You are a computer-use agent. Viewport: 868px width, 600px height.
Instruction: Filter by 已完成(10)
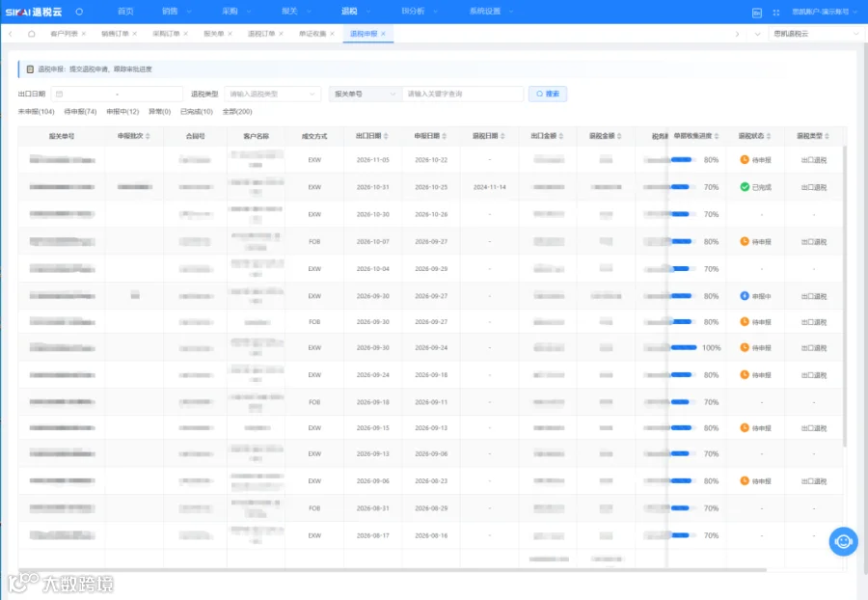(197, 112)
